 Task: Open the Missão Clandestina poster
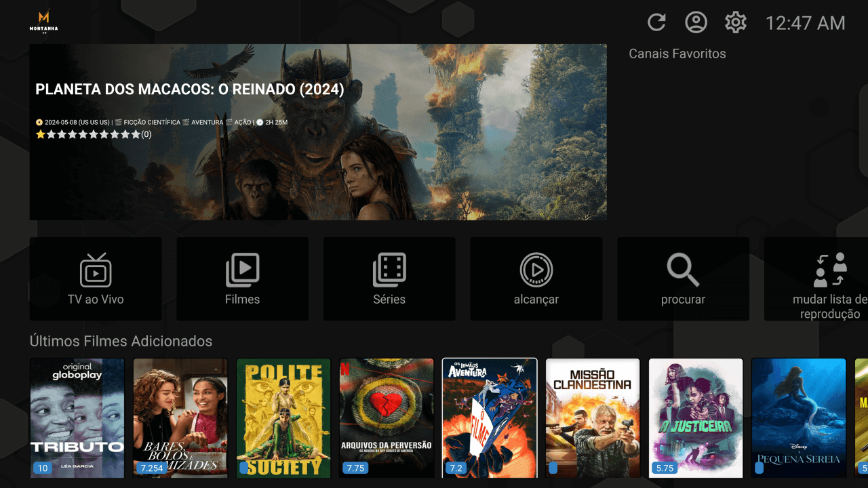point(593,418)
